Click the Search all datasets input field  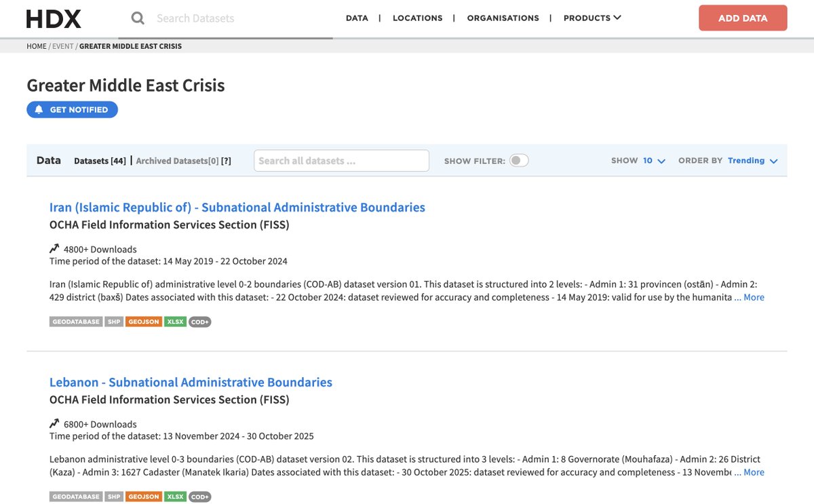coord(341,160)
